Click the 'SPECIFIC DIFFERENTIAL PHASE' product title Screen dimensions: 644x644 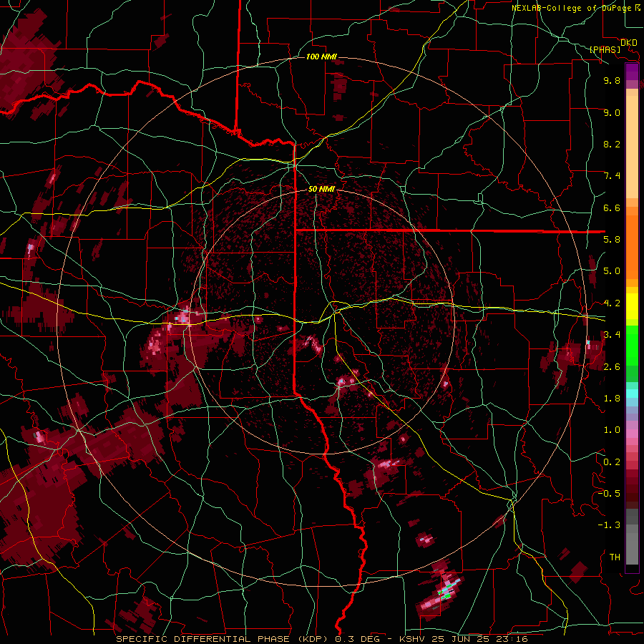click(203, 639)
